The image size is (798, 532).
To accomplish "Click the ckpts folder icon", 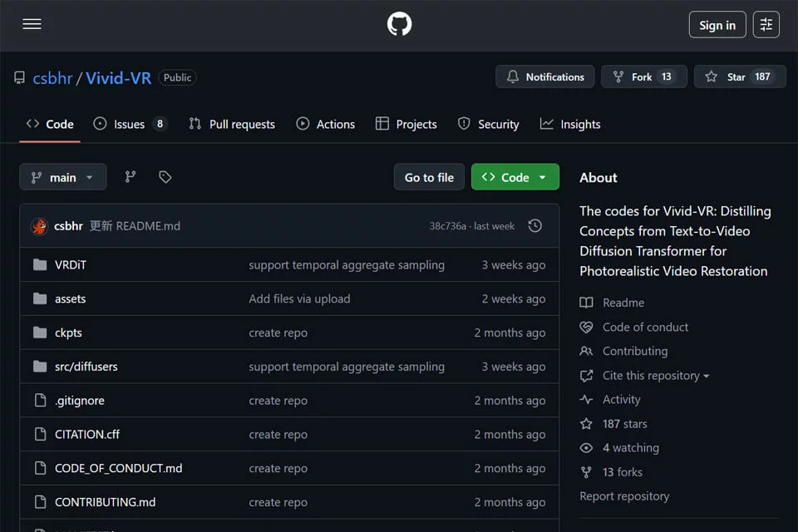I will pyautogui.click(x=40, y=332).
